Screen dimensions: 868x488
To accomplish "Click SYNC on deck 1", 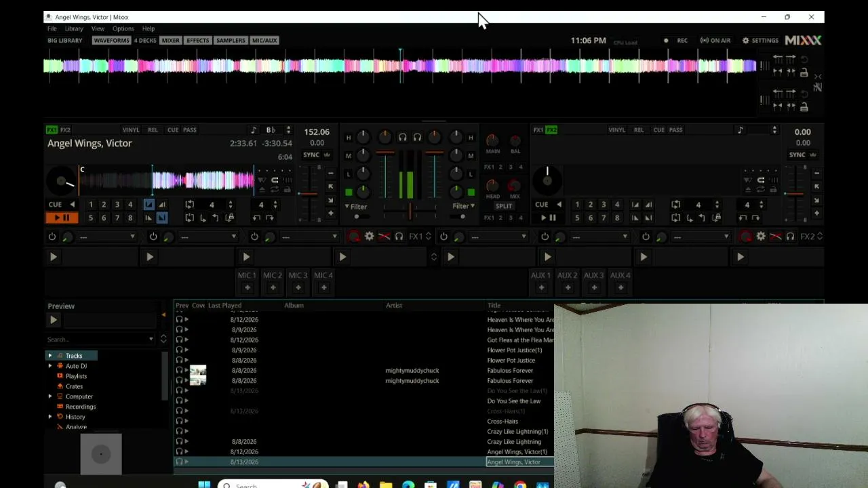I will [x=311, y=155].
